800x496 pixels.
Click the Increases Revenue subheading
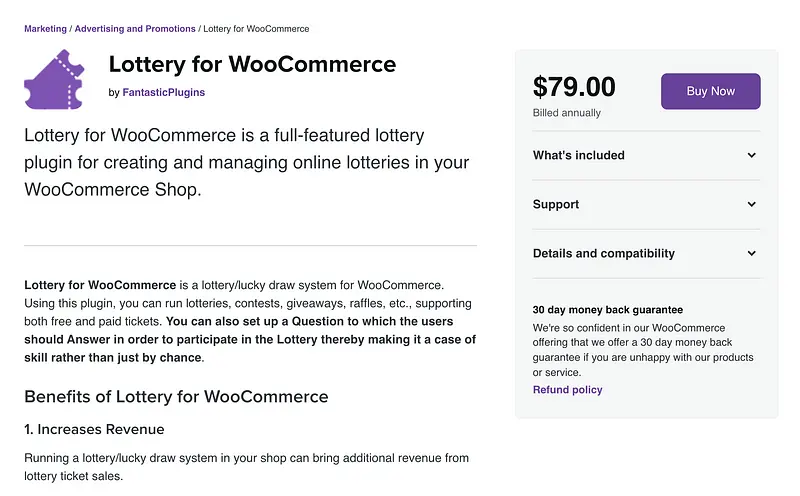pos(94,430)
